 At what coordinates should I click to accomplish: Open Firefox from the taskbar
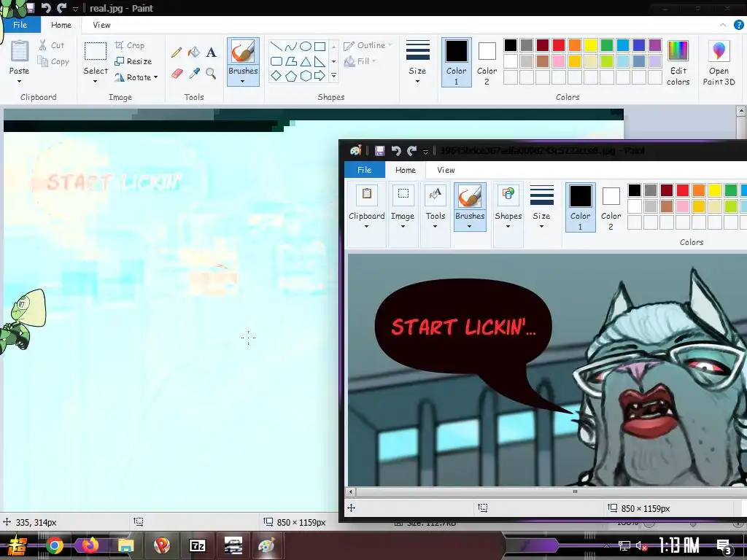point(90,545)
